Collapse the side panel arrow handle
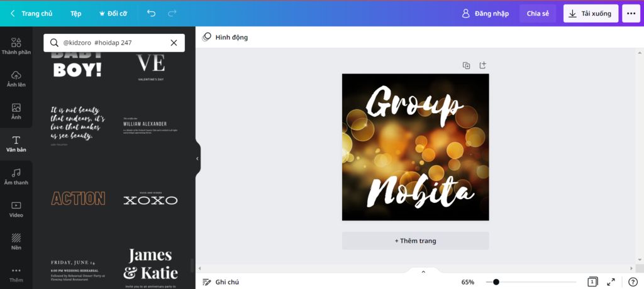This screenshot has width=644, height=289. (x=197, y=158)
